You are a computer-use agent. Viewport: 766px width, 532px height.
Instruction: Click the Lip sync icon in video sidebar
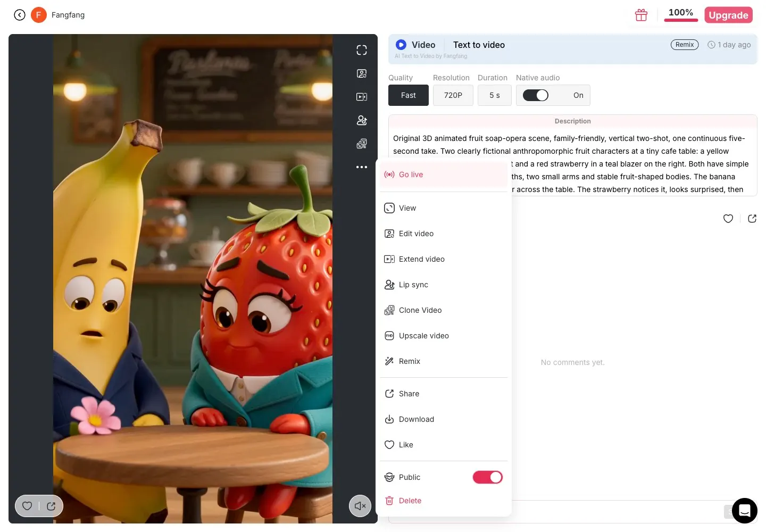coord(362,120)
